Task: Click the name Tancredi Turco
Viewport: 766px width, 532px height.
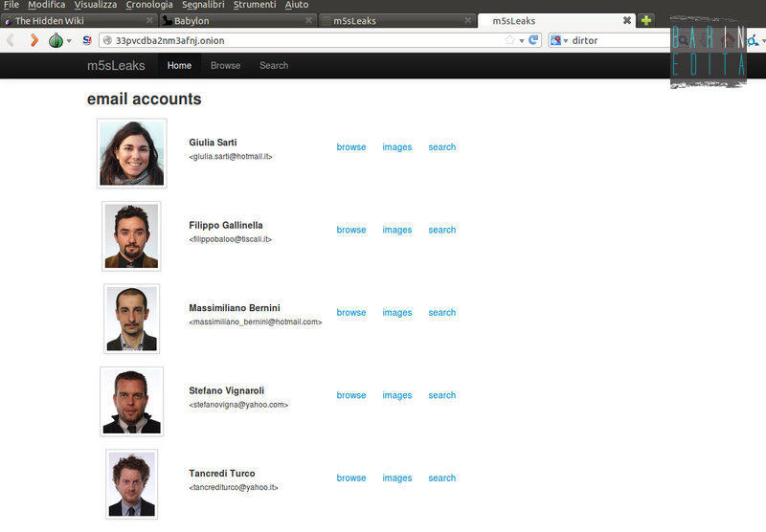Action: pyautogui.click(x=222, y=474)
